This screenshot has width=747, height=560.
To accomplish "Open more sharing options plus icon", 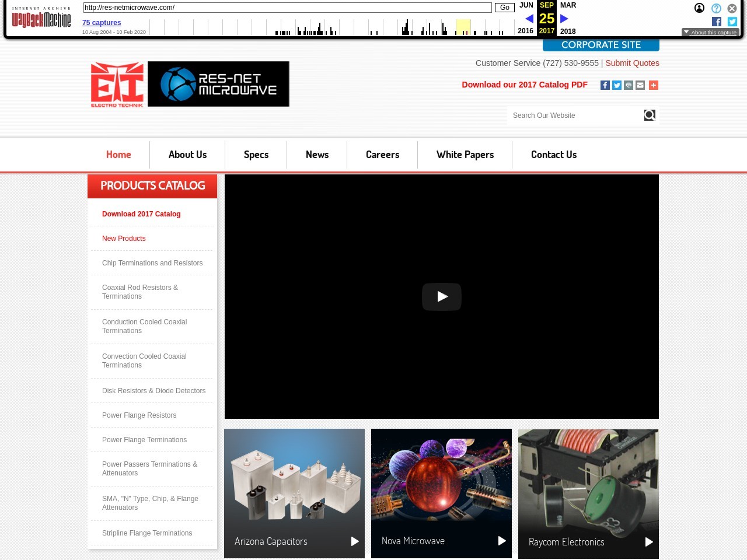I will [654, 85].
